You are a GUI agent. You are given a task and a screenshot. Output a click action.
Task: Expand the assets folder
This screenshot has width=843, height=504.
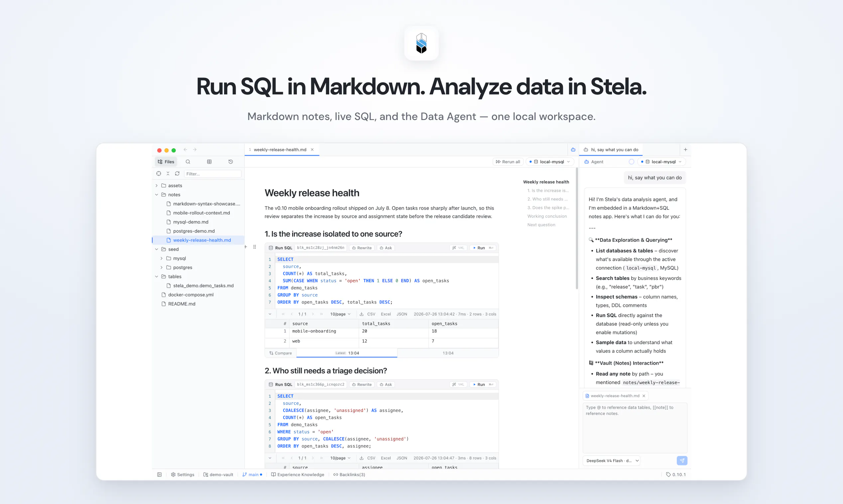click(x=157, y=186)
